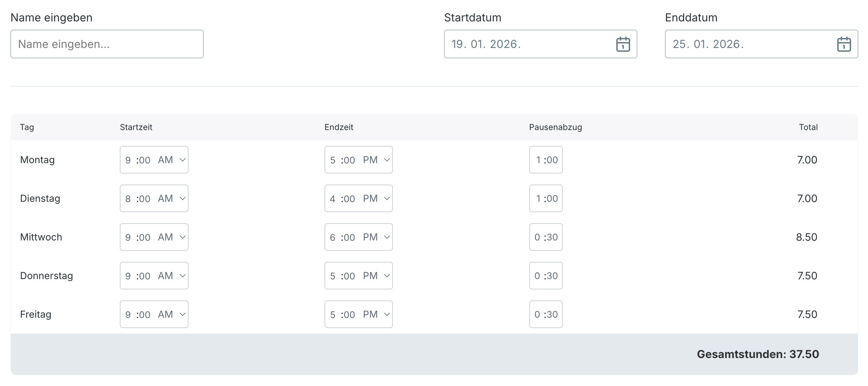868x386 pixels.
Task: Click the Startdatum date text 19. 01. 2026.
Action: tap(486, 44)
